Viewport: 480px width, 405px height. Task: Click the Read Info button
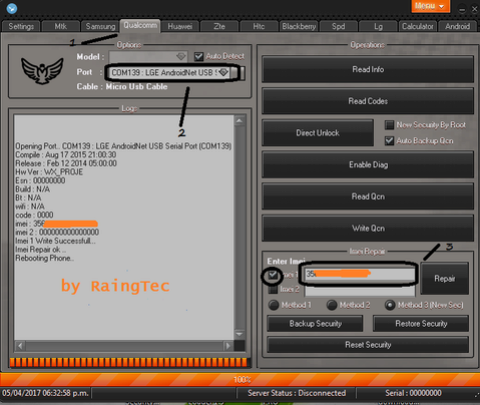(x=368, y=69)
